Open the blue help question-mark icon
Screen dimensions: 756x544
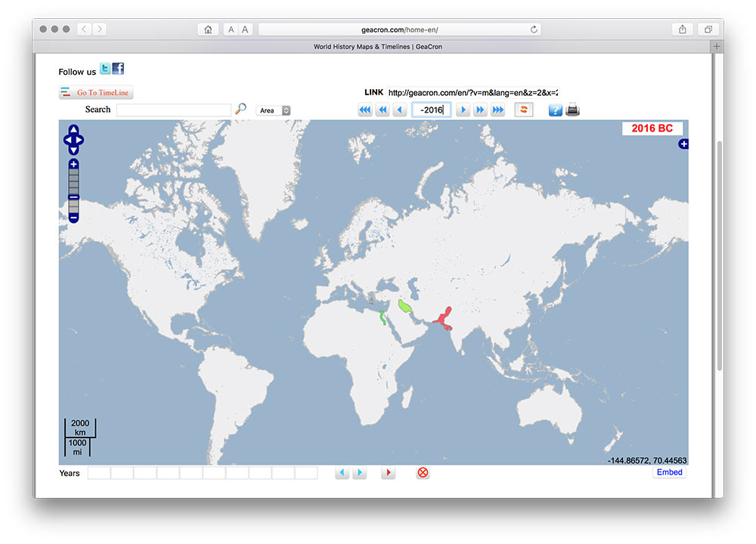(556, 110)
